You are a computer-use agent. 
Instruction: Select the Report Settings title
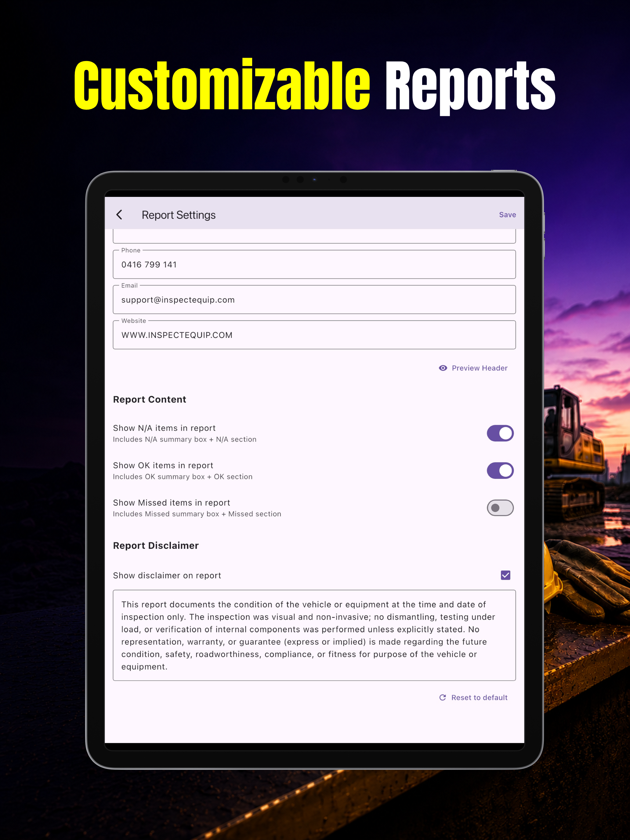179,215
